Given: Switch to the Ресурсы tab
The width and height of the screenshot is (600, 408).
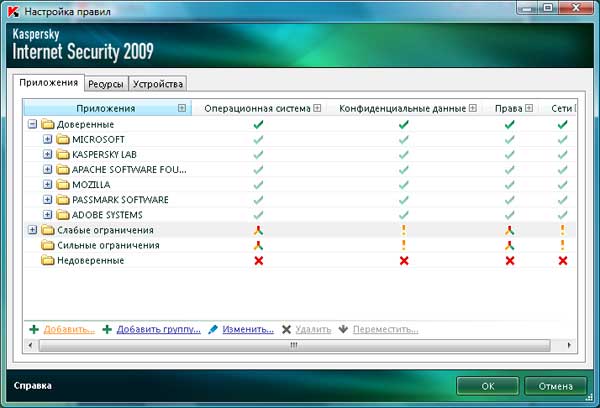Looking at the screenshot, I should point(106,84).
